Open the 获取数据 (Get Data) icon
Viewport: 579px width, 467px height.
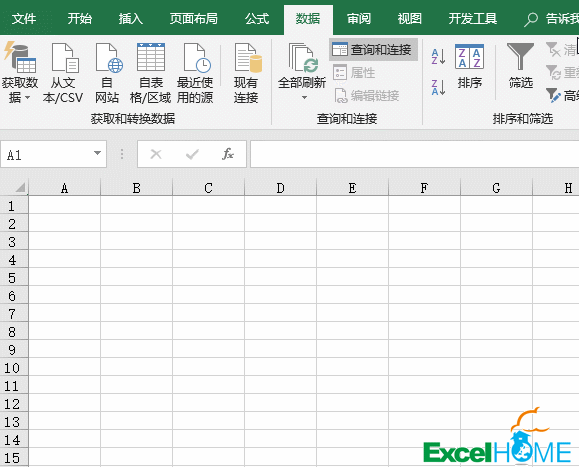20,58
